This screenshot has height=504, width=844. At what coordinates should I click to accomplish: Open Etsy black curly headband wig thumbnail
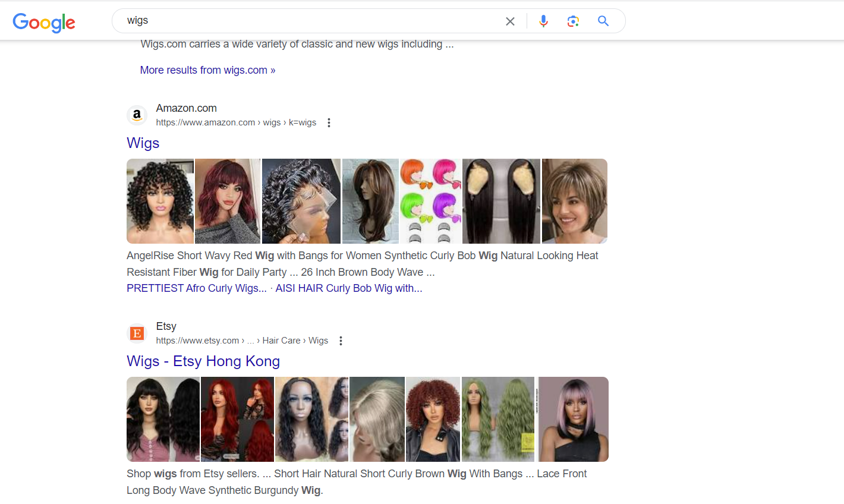click(311, 419)
